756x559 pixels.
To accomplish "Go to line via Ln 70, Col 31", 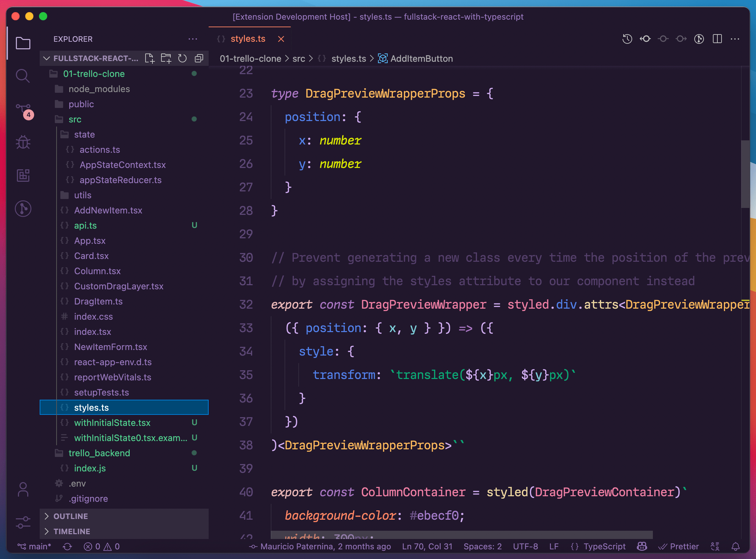I will coord(427,547).
